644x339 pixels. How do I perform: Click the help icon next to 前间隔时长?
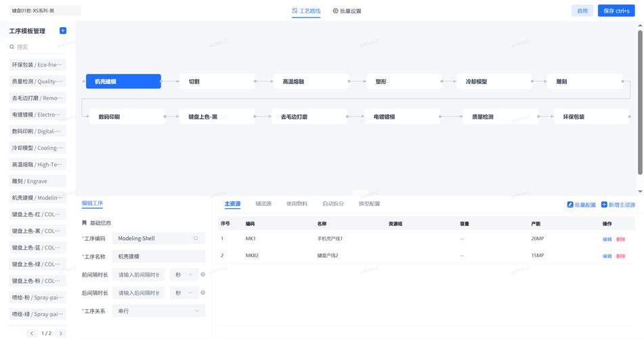pyautogui.click(x=203, y=275)
